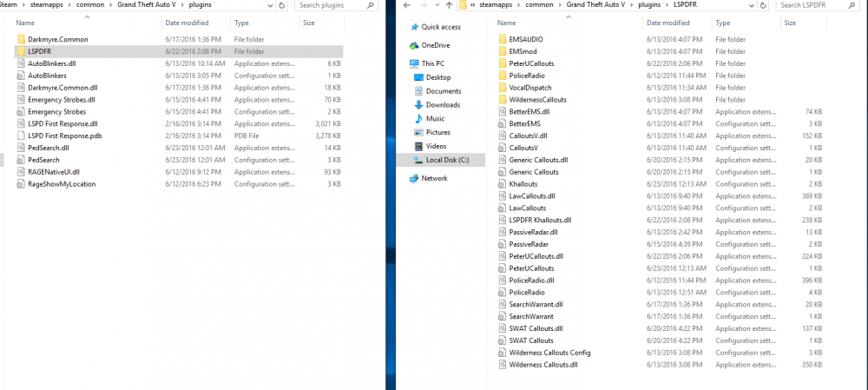868x390 pixels.
Task: Click the Quick access star icon
Action: tap(414, 27)
